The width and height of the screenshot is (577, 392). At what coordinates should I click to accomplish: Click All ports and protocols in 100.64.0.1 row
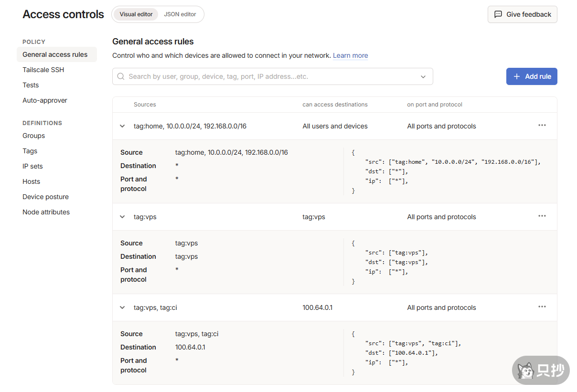tap(441, 307)
